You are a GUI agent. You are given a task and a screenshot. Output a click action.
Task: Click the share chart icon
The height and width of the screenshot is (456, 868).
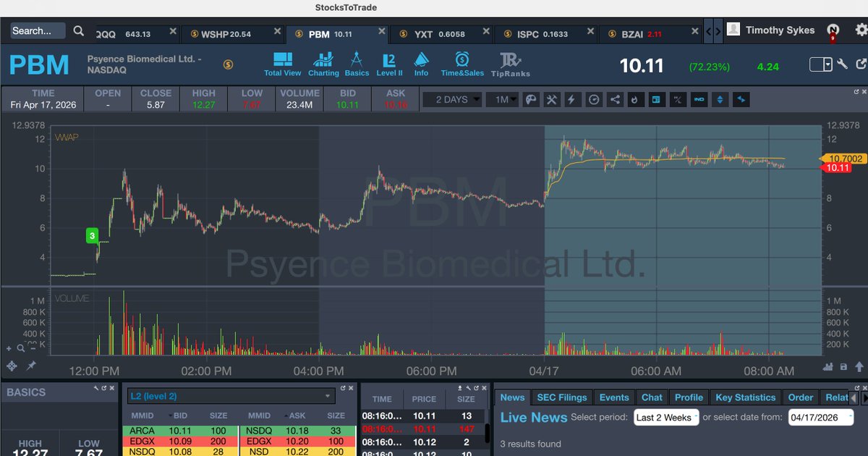pos(613,99)
